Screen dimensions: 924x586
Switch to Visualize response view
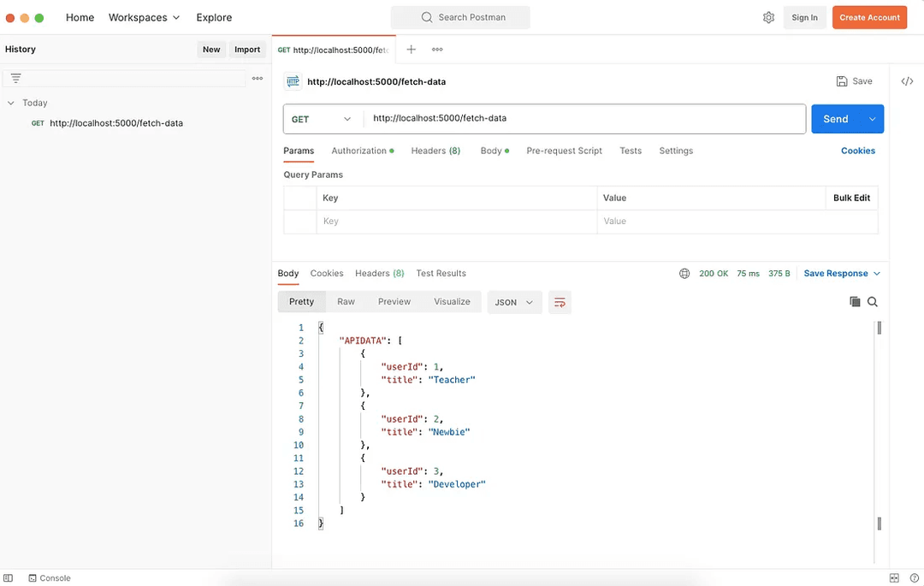(452, 301)
